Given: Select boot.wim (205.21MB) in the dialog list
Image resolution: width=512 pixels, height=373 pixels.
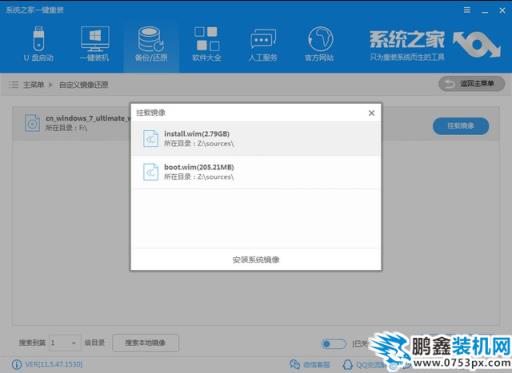Looking at the screenshot, I should tap(256, 172).
